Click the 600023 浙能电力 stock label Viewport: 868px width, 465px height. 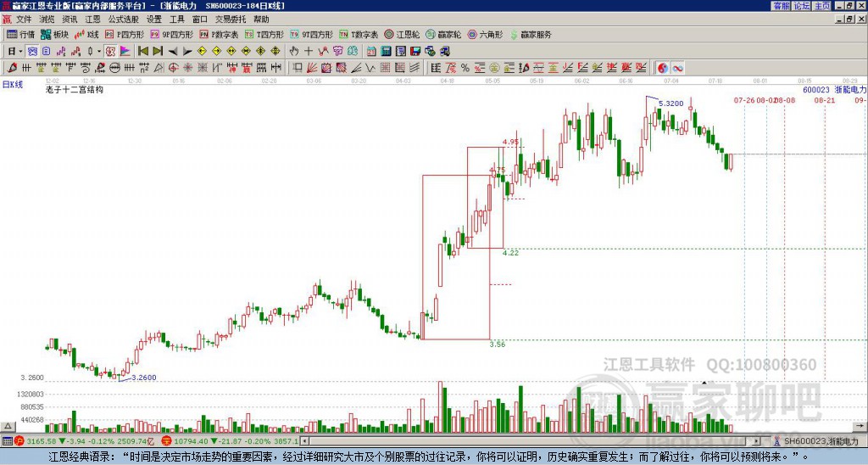pyautogui.click(x=835, y=90)
